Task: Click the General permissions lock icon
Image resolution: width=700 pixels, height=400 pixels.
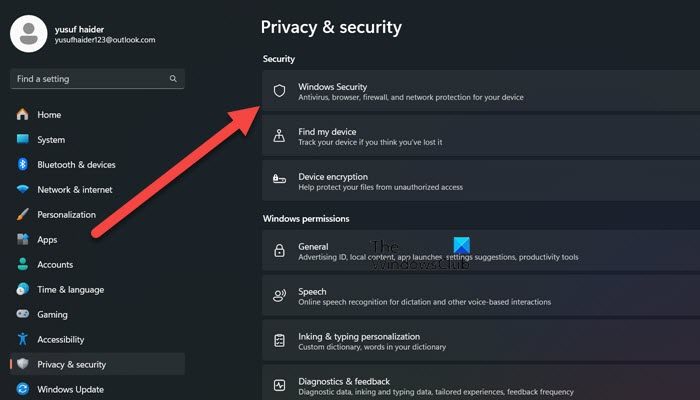Action: (279, 251)
